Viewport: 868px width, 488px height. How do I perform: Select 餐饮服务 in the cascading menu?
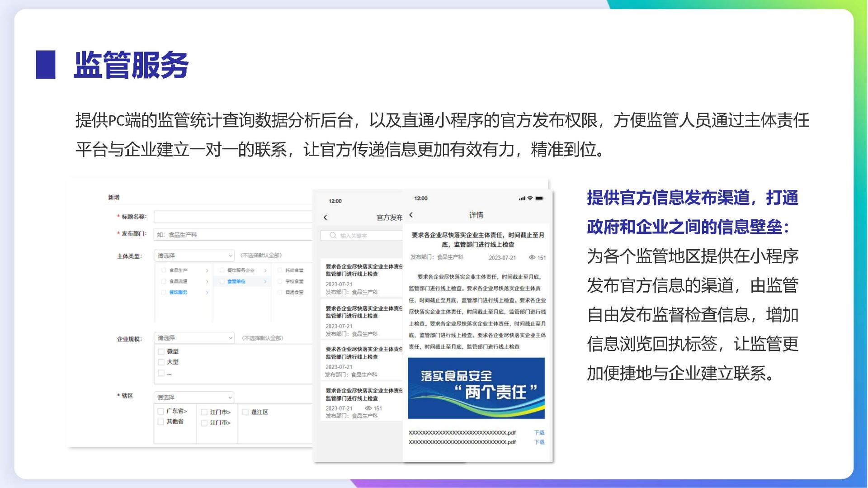[x=178, y=292]
